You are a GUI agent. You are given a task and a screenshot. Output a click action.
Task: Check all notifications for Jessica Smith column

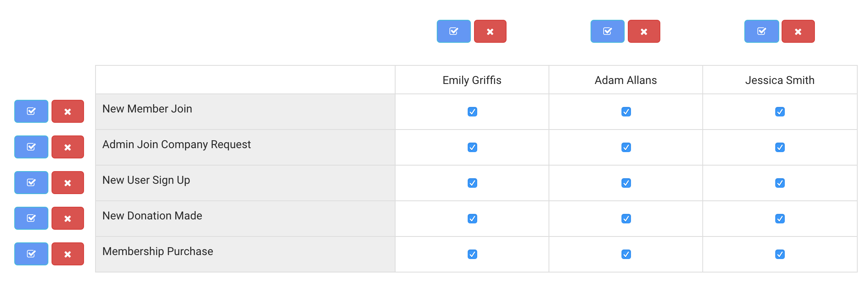[x=761, y=31]
